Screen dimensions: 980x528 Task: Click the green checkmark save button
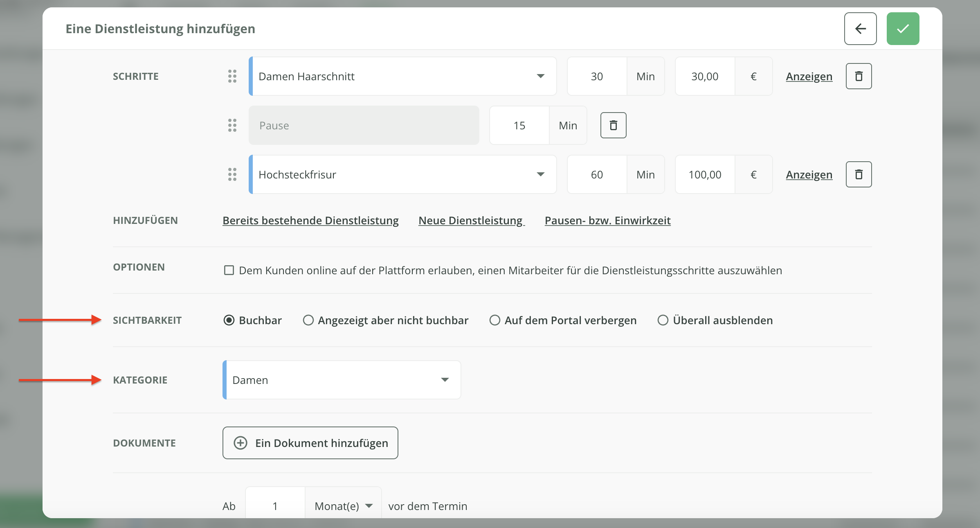tap(903, 29)
